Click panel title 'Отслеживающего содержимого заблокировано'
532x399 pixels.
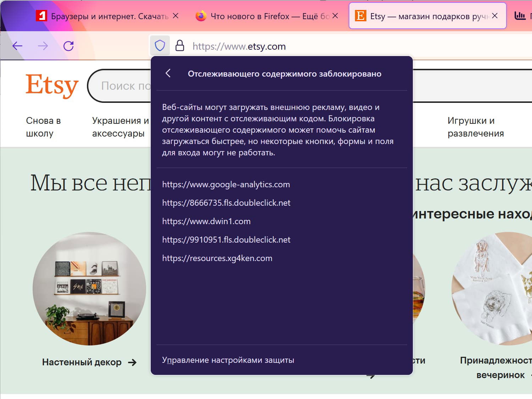click(285, 74)
